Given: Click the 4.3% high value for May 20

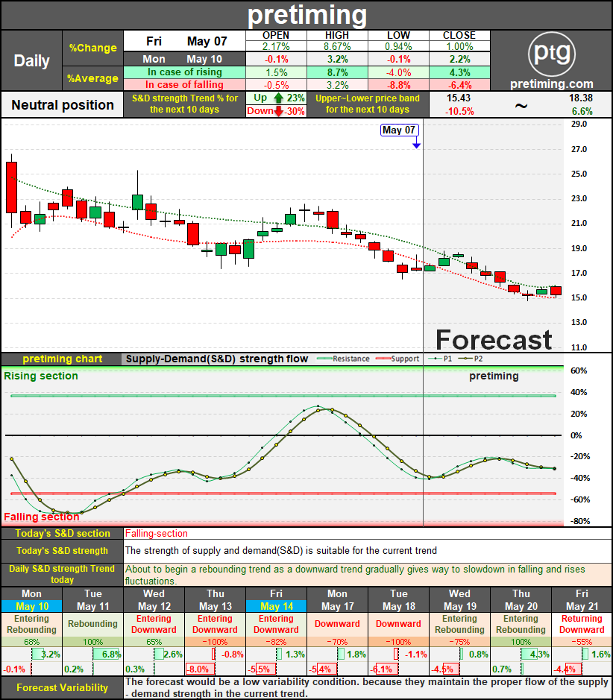Looking at the screenshot, I should (539, 655).
